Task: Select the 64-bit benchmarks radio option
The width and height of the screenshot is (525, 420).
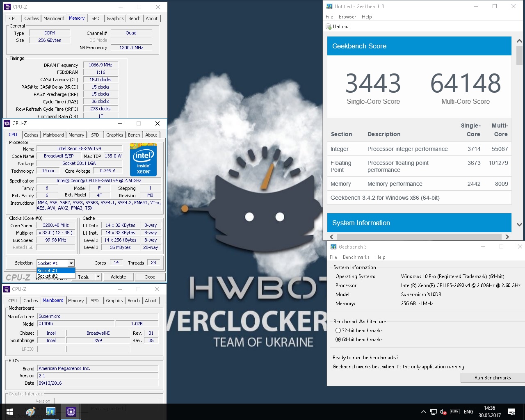Action: coord(338,340)
